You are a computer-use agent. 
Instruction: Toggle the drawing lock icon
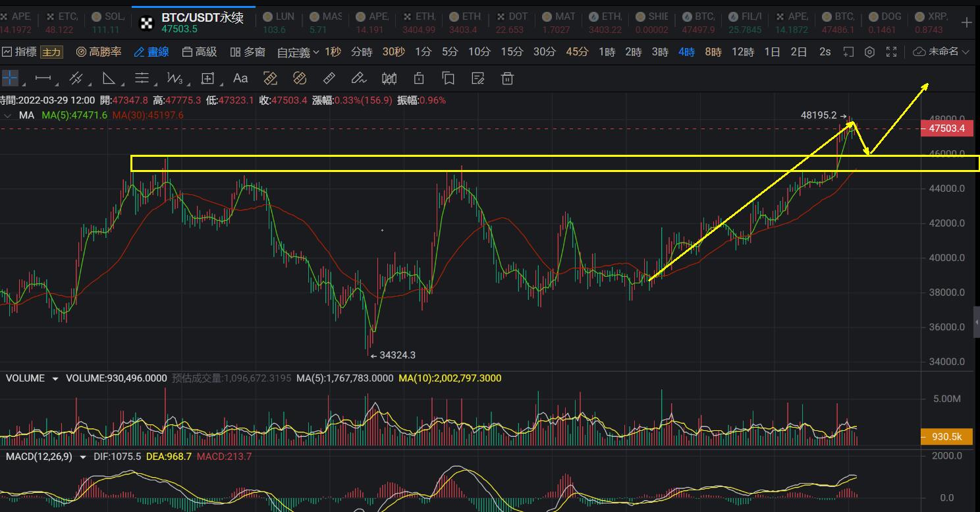(x=419, y=78)
